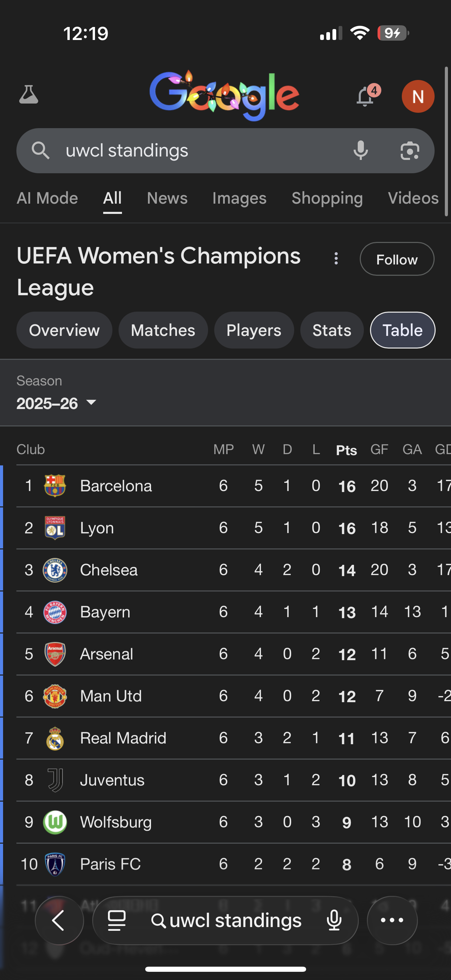Open Barcelona club row

coord(116,486)
